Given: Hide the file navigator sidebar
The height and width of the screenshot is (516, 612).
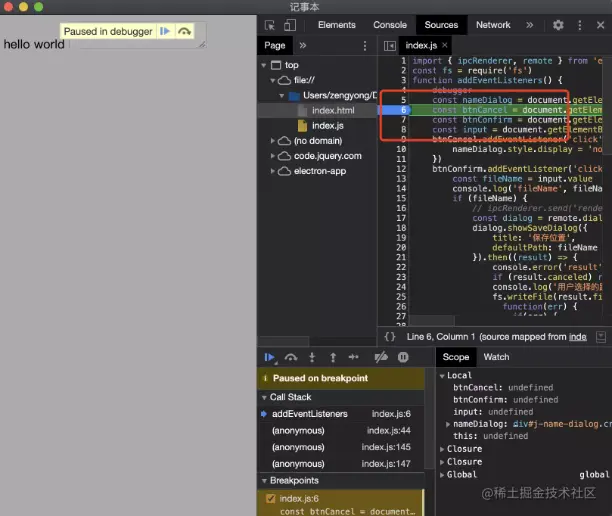Looking at the screenshot, I should [390, 46].
